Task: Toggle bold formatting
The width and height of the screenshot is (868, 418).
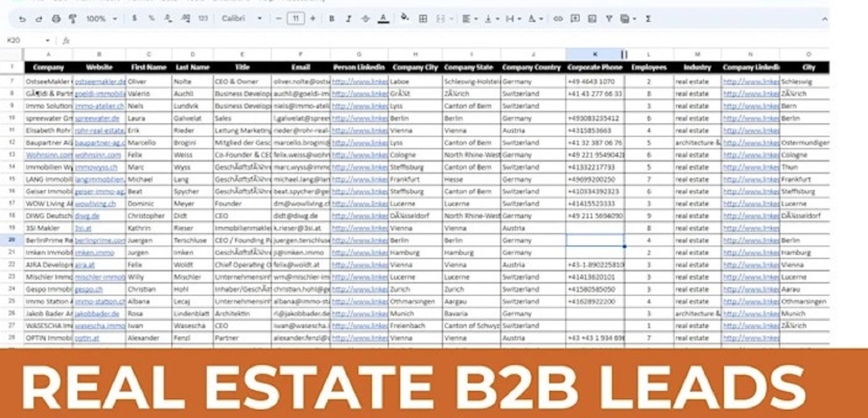Action: (x=332, y=19)
